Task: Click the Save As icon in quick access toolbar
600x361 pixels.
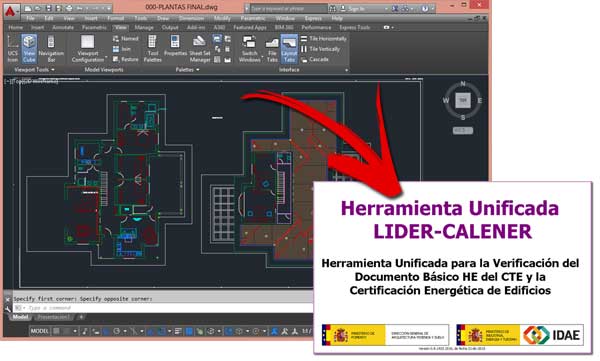Action: click(x=58, y=8)
